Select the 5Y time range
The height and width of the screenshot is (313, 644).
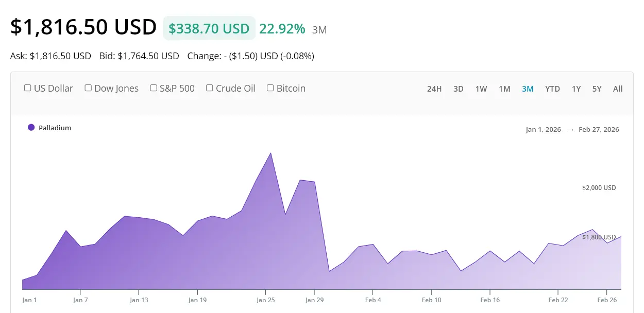pyautogui.click(x=597, y=89)
